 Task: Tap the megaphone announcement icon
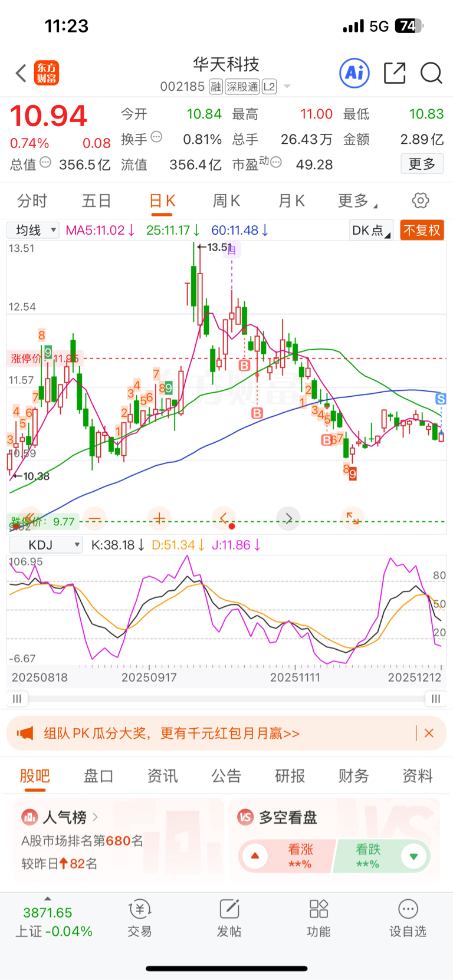tap(25, 733)
